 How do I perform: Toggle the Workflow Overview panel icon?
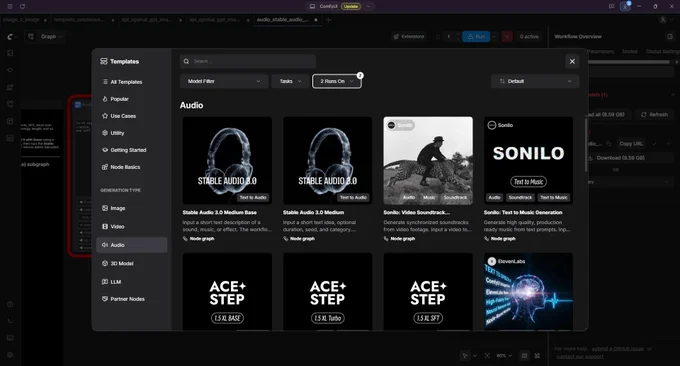tap(670, 37)
